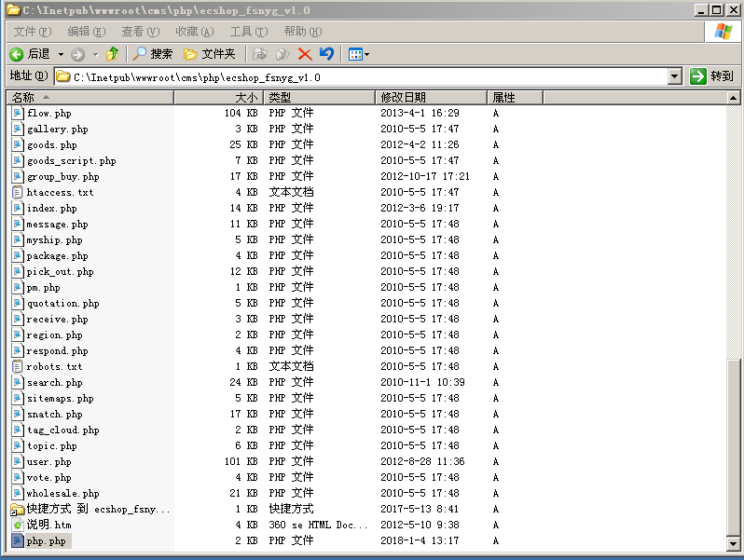Click the 360 se HTML Doc type cell
Image resolution: width=744 pixels, height=560 pixels.
pyautogui.click(x=318, y=525)
